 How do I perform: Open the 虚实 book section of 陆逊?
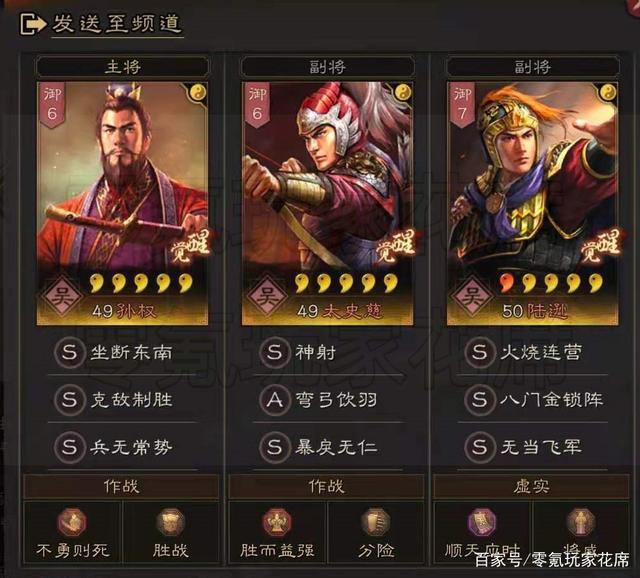[531, 487]
